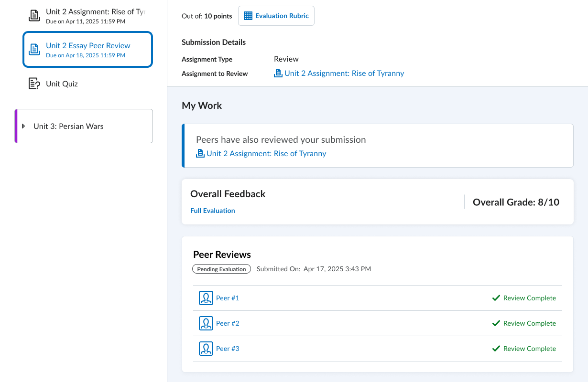This screenshot has width=588, height=382.
Task: Click the Peer #2 avatar icon
Action: (x=206, y=323)
